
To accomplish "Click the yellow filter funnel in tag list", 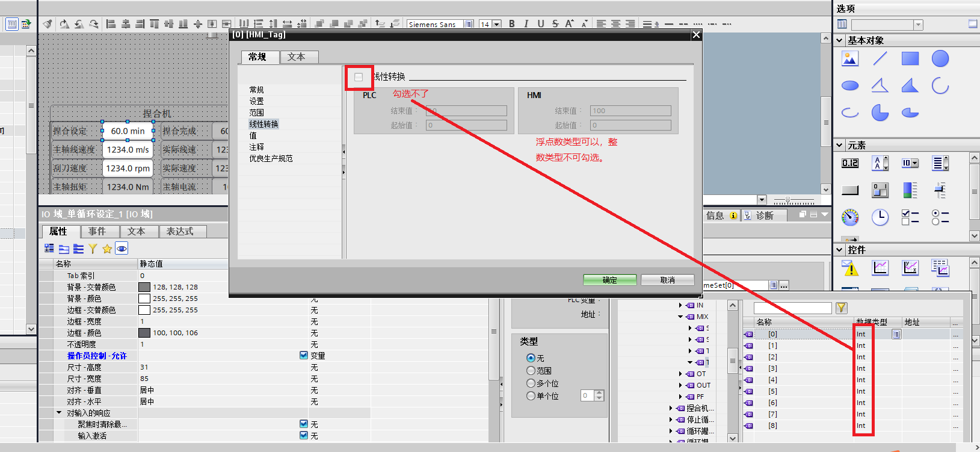I will (841, 308).
